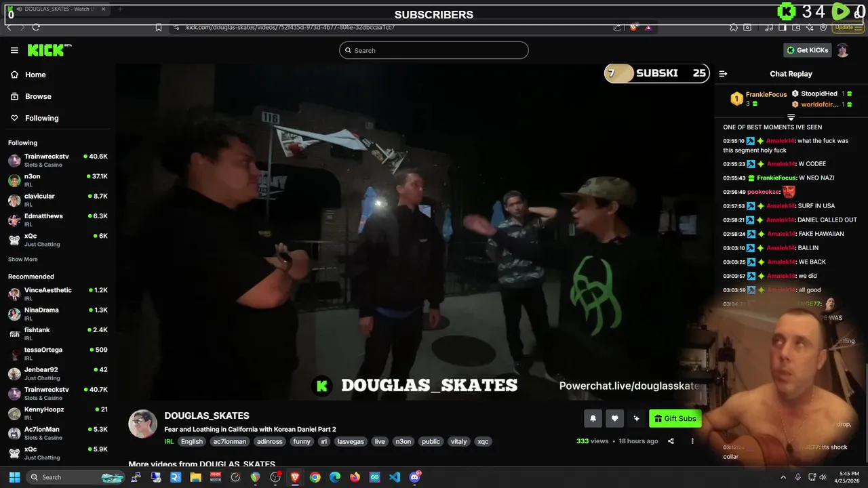
Task: Click the video player to pause
Action: [414, 230]
